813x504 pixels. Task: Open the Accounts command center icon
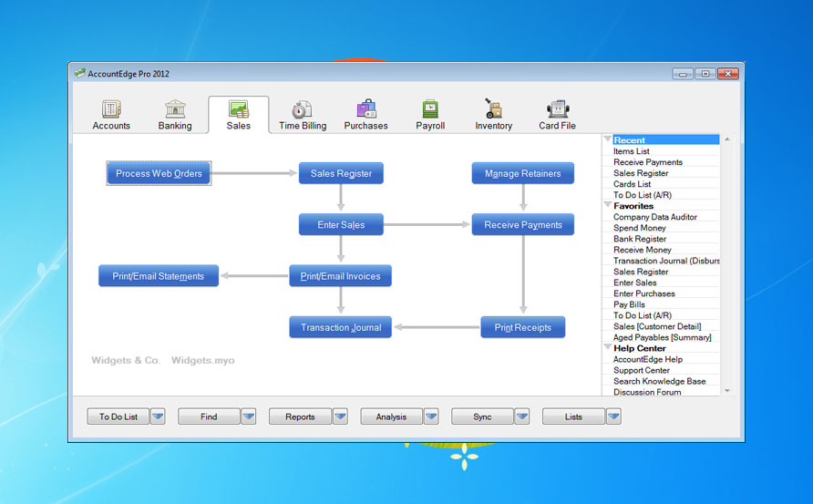[111, 108]
